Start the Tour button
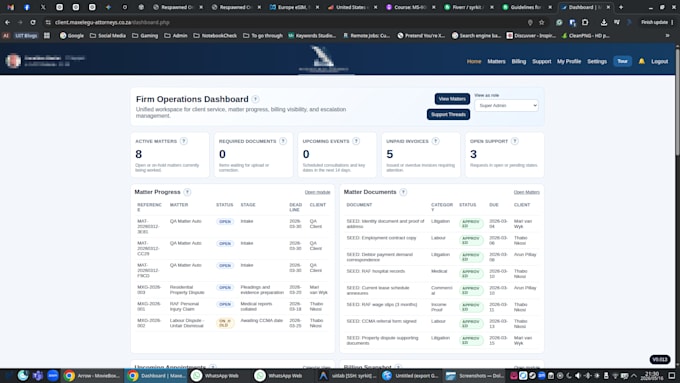This screenshot has width=680, height=383. (622, 61)
